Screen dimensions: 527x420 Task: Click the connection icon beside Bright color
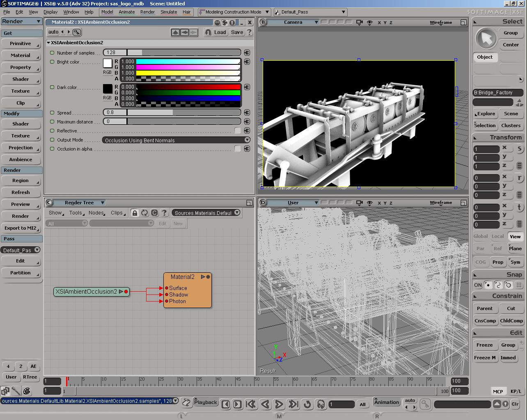tap(247, 62)
